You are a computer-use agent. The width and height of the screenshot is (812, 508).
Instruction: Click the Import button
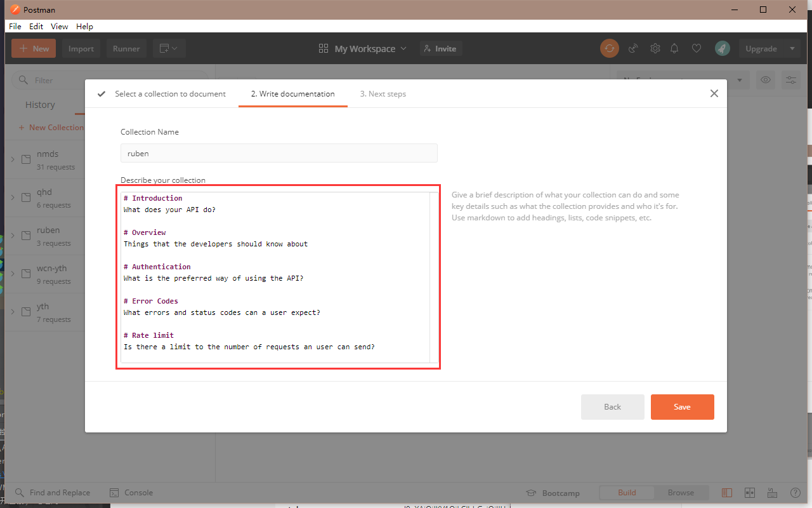click(81, 48)
